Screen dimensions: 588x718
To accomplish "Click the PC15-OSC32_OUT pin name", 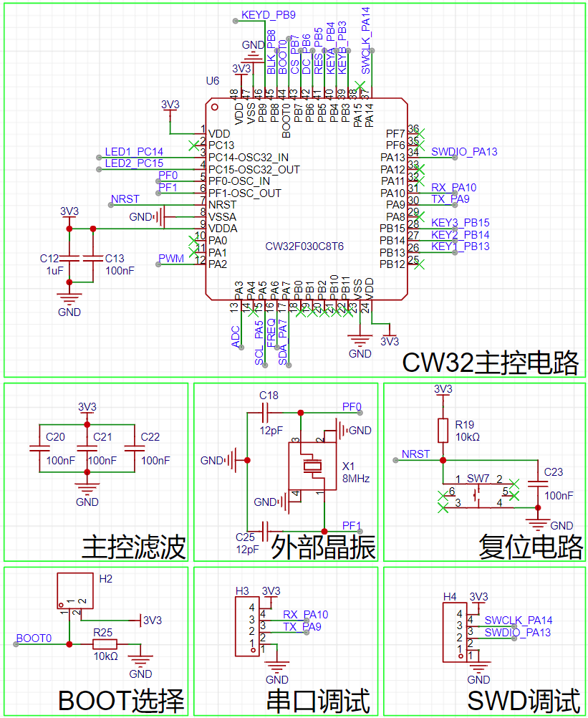I will (x=254, y=169).
